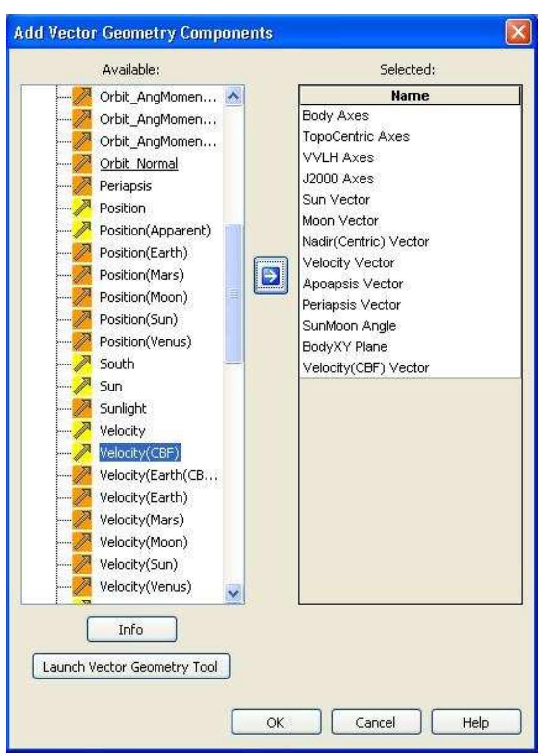542x756 pixels.
Task: Select Position(Apparent) in the Available tree
Action: 155,231
